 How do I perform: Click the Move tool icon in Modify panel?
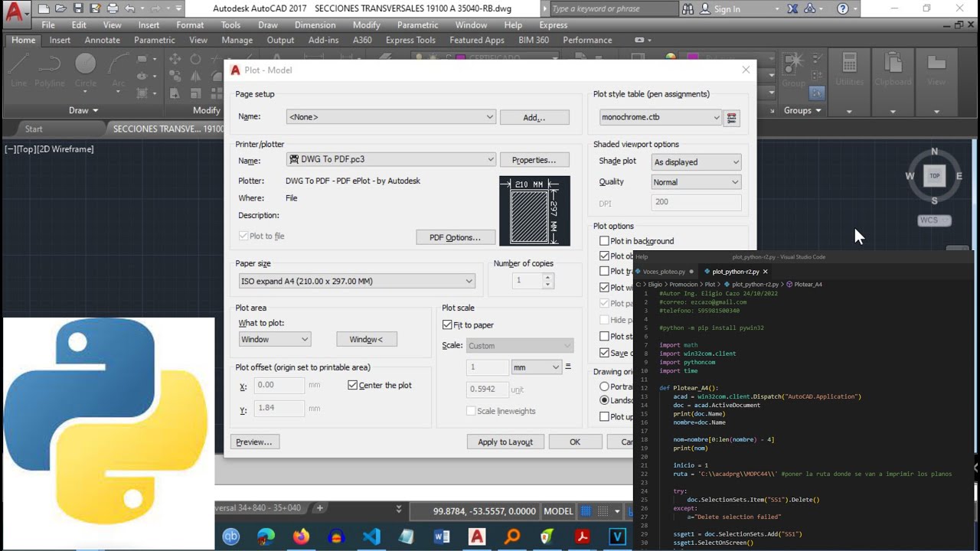tap(175, 59)
